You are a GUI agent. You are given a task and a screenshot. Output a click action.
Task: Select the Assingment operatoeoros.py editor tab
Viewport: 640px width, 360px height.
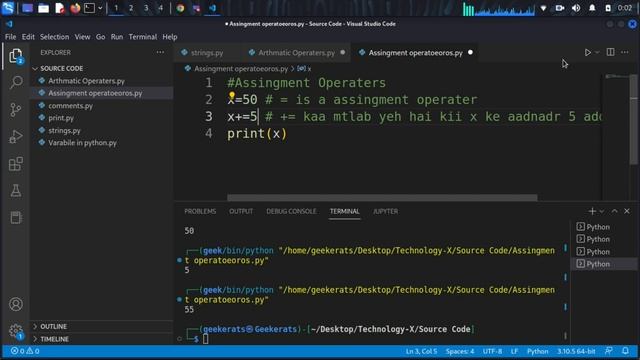pyautogui.click(x=415, y=53)
